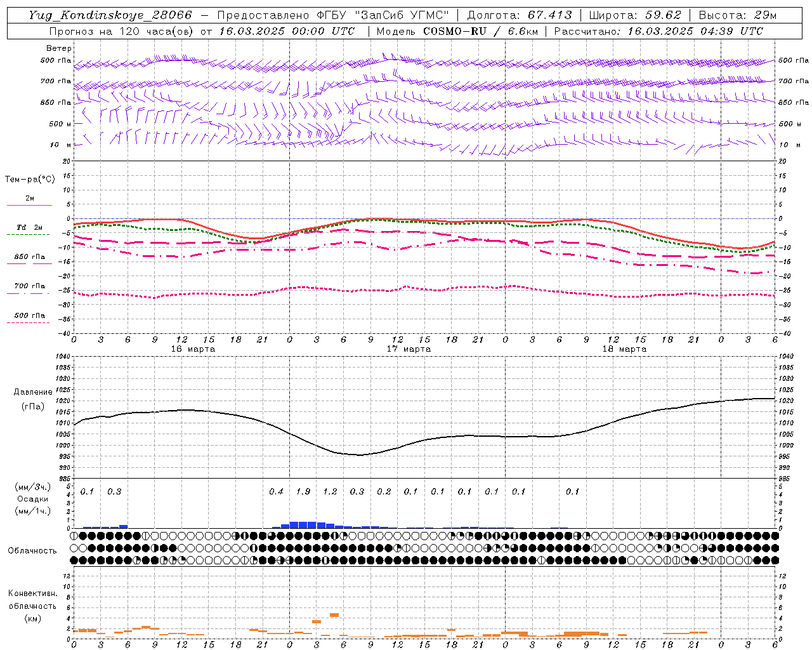Click the precipitation value 0.2
Viewport: 812px width, 650px height.
point(384,492)
